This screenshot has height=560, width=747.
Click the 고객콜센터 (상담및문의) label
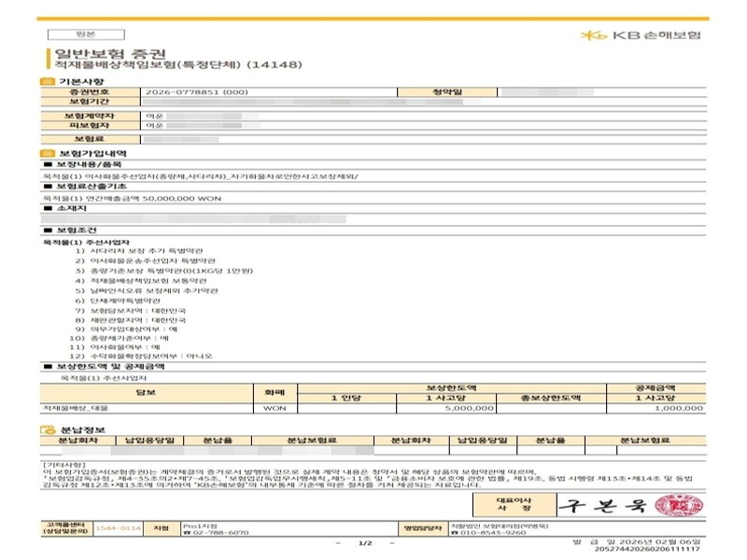click(x=66, y=528)
